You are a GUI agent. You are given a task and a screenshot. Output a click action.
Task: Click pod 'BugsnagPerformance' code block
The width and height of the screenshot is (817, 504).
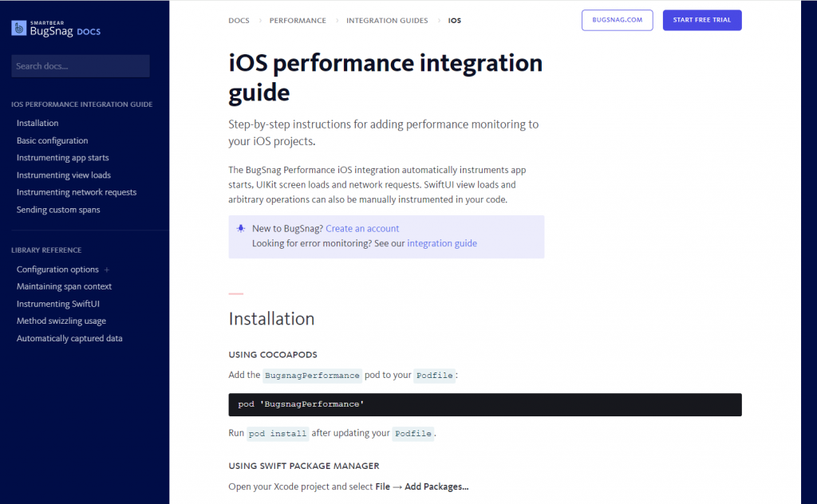pyautogui.click(x=484, y=404)
